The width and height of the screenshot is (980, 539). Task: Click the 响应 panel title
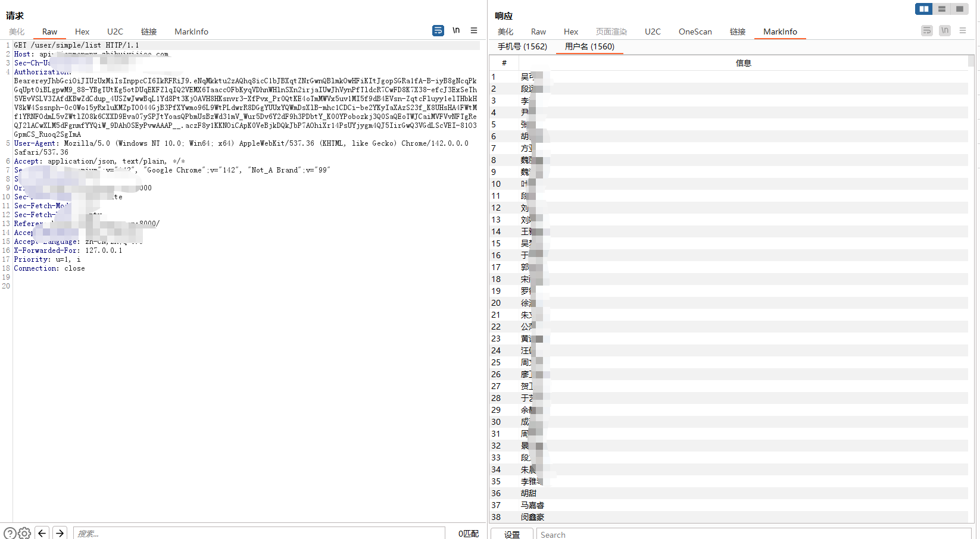coord(504,15)
